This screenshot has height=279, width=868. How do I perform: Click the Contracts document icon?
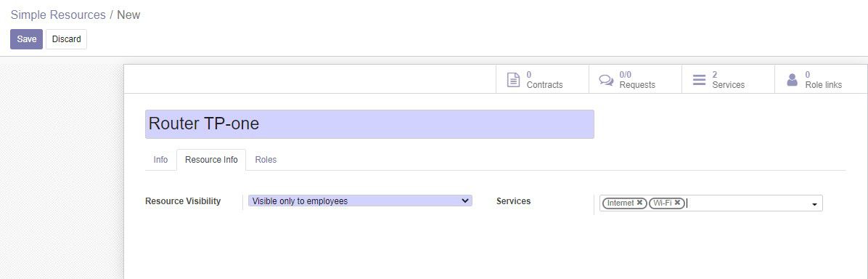pyautogui.click(x=514, y=80)
